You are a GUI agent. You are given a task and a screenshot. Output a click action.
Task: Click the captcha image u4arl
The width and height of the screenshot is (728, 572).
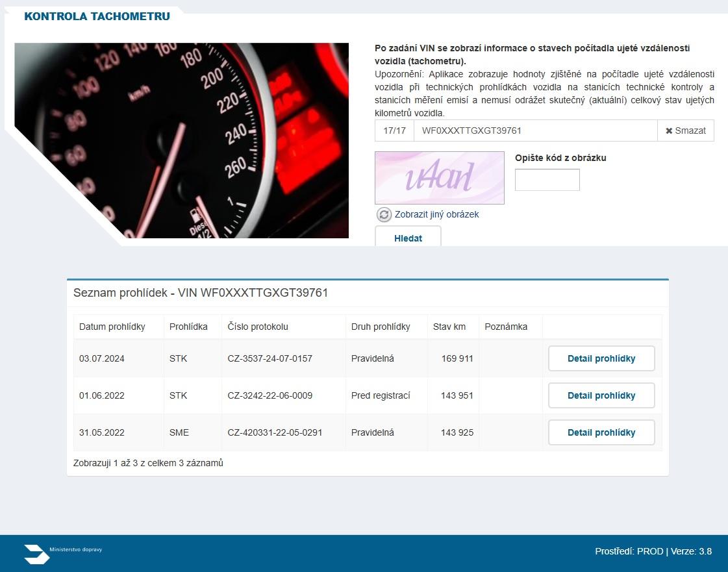pyautogui.click(x=439, y=178)
